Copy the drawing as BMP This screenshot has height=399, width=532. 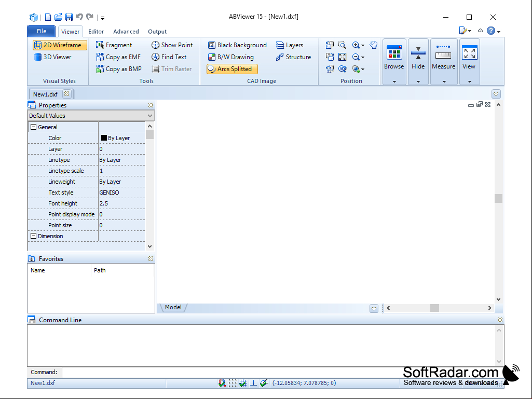(x=119, y=69)
